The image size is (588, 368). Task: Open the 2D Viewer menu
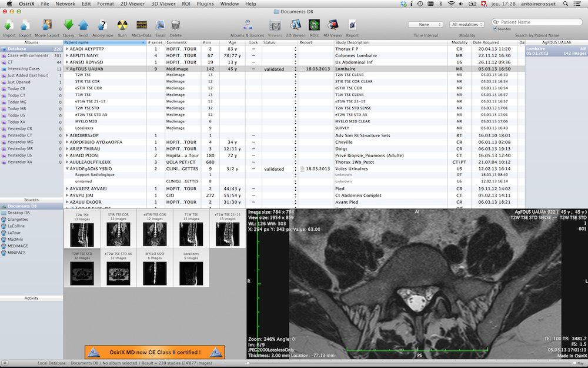click(132, 4)
